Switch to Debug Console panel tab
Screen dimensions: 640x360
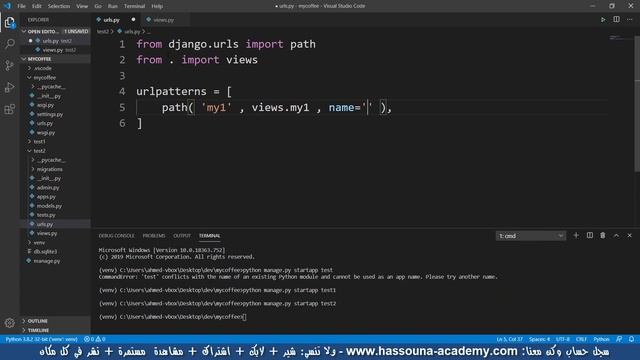pyautogui.click(x=116, y=236)
